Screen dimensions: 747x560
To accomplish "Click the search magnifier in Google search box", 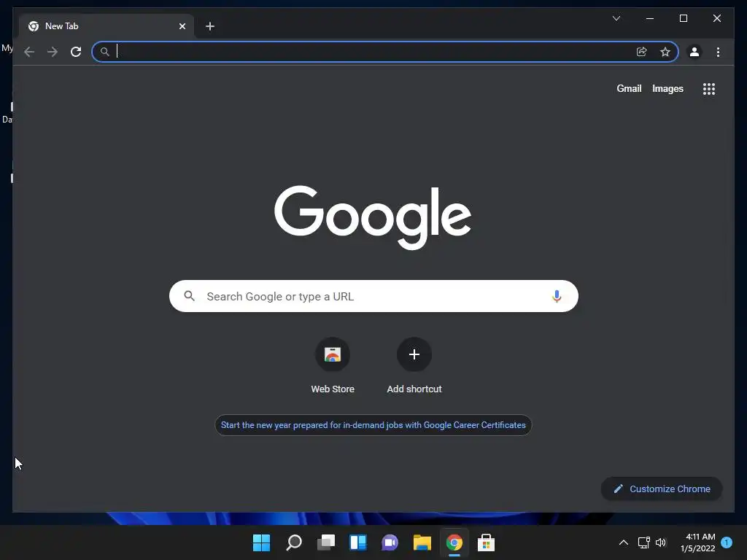I will click(189, 296).
